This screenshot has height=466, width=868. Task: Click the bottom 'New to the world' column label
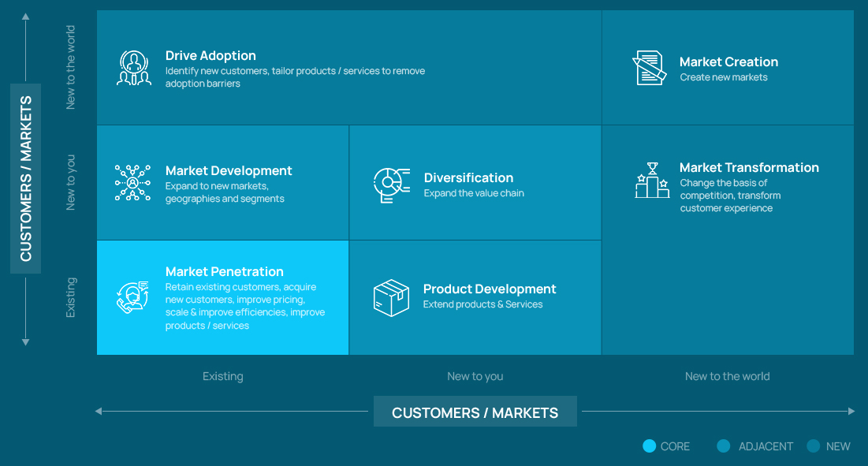pos(727,376)
